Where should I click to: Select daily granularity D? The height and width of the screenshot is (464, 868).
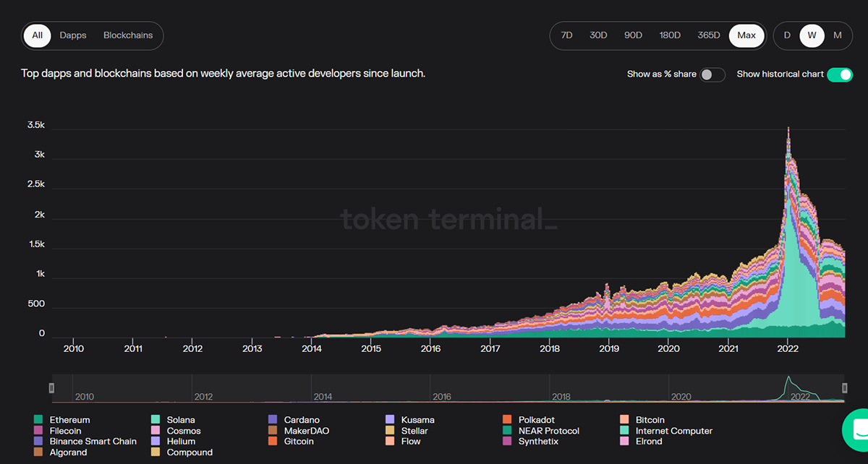[x=787, y=35]
